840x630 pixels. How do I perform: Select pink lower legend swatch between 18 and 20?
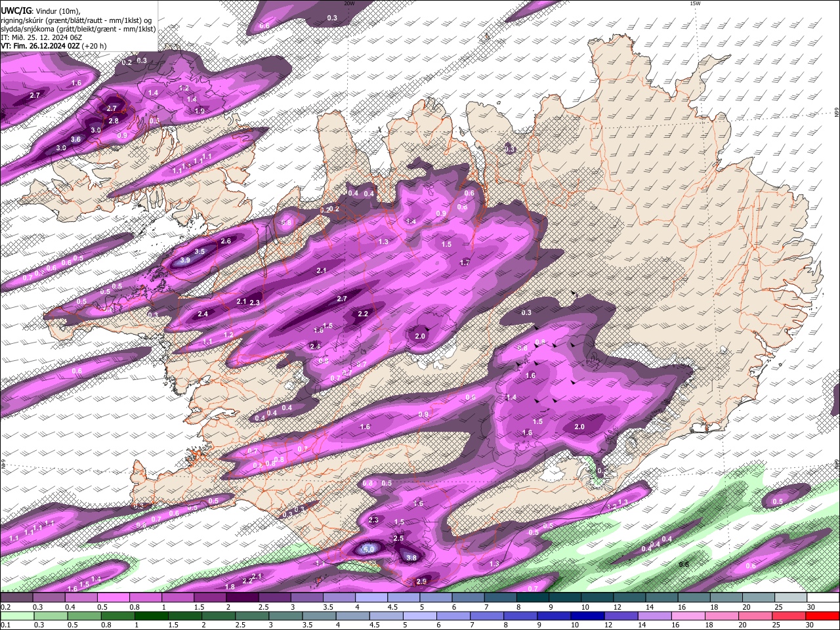[x=723, y=616]
